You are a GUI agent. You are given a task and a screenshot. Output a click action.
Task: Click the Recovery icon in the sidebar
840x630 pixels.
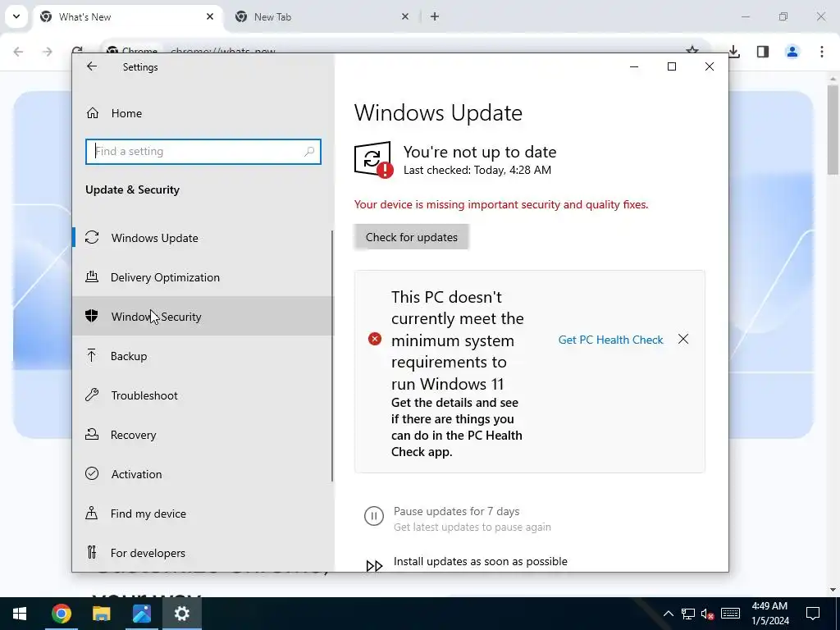coord(92,434)
